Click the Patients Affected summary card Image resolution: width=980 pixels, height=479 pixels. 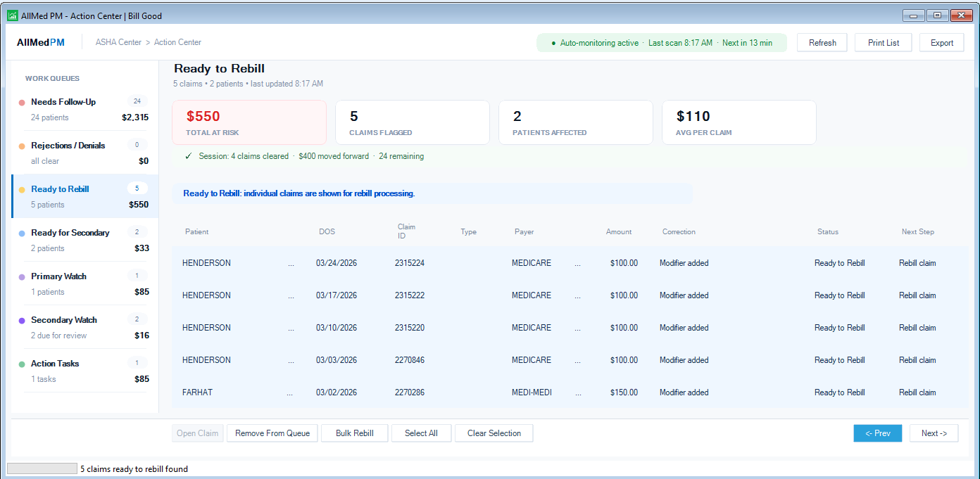576,122
